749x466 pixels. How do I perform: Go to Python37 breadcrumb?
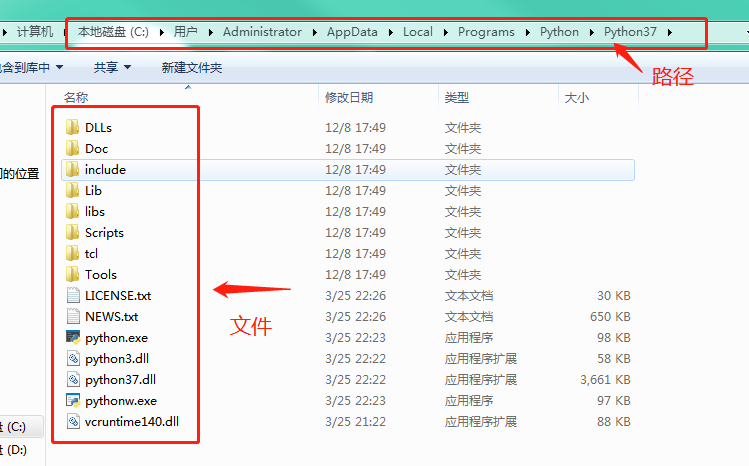pos(631,32)
